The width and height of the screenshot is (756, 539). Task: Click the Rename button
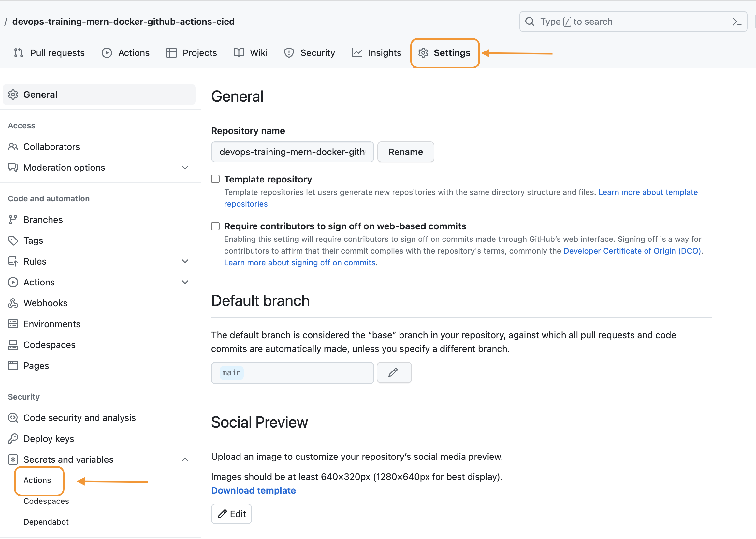pyautogui.click(x=405, y=152)
